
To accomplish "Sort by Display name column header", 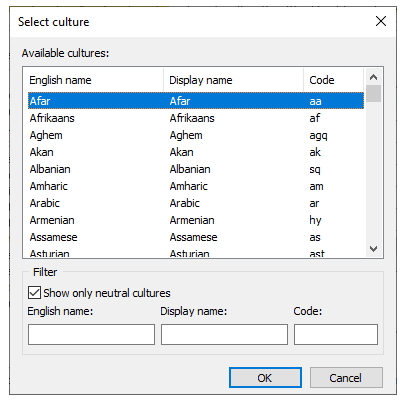I will click(x=233, y=80).
